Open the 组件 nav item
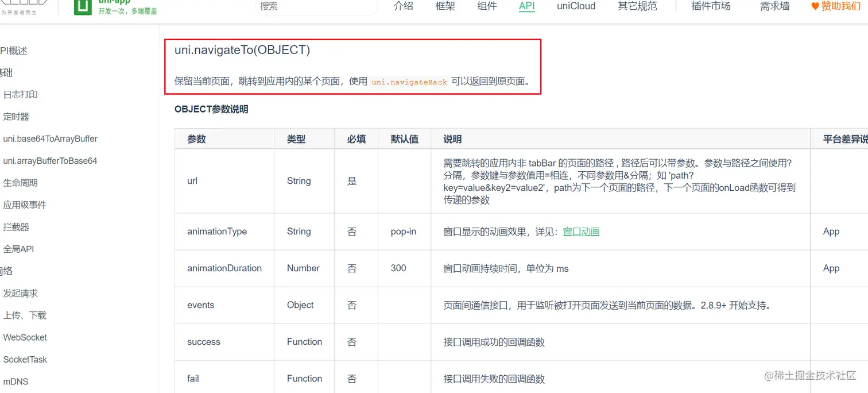Screen dimensions: 868x393 487,6
